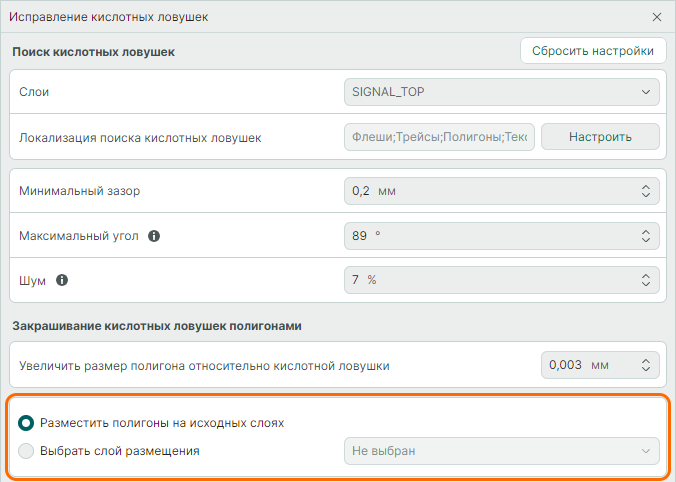This screenshot has width=676, height=482.
Task: Click stepper arrows of 0,003 мм field
Action: point(645,365)
